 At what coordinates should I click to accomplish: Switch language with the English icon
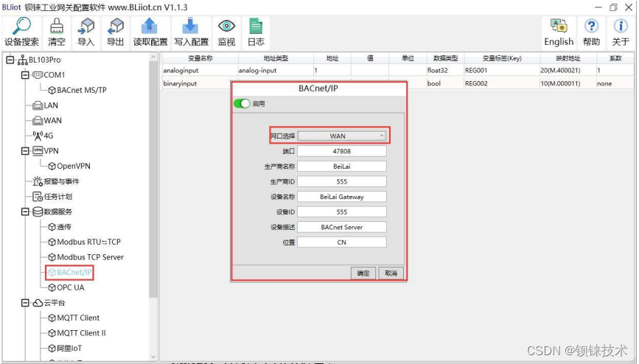coord(559,27)
